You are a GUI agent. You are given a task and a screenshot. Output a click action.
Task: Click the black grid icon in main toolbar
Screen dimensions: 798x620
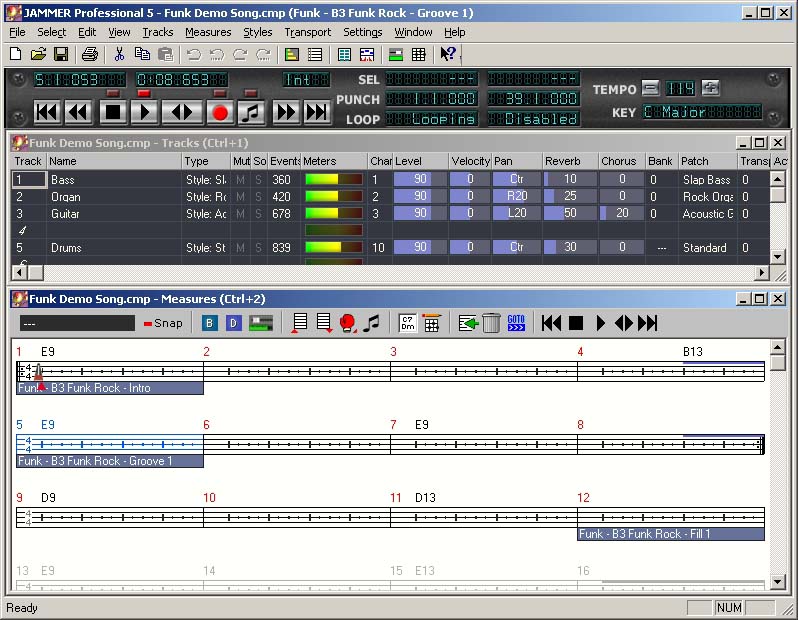pos(419,54)
